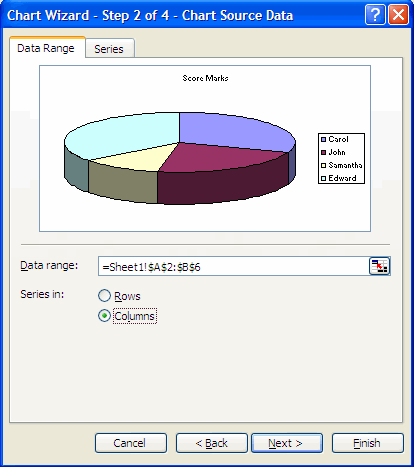
Task: Switch to the Series tab
Action: (x=110, y=49)
